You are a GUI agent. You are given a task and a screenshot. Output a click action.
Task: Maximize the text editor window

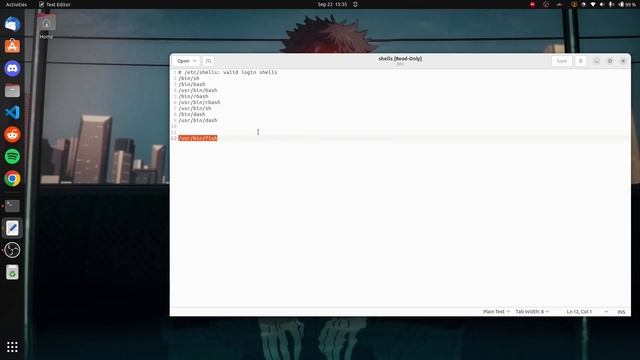610,61
